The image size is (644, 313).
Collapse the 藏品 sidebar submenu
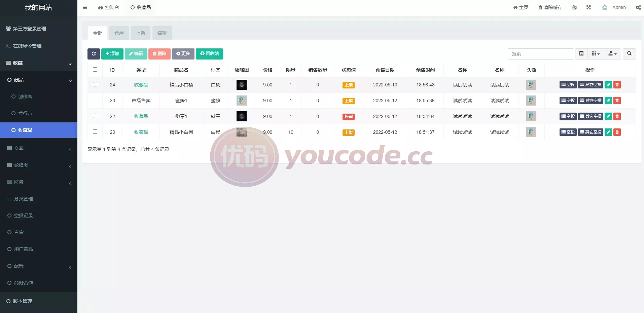[39, 80]
